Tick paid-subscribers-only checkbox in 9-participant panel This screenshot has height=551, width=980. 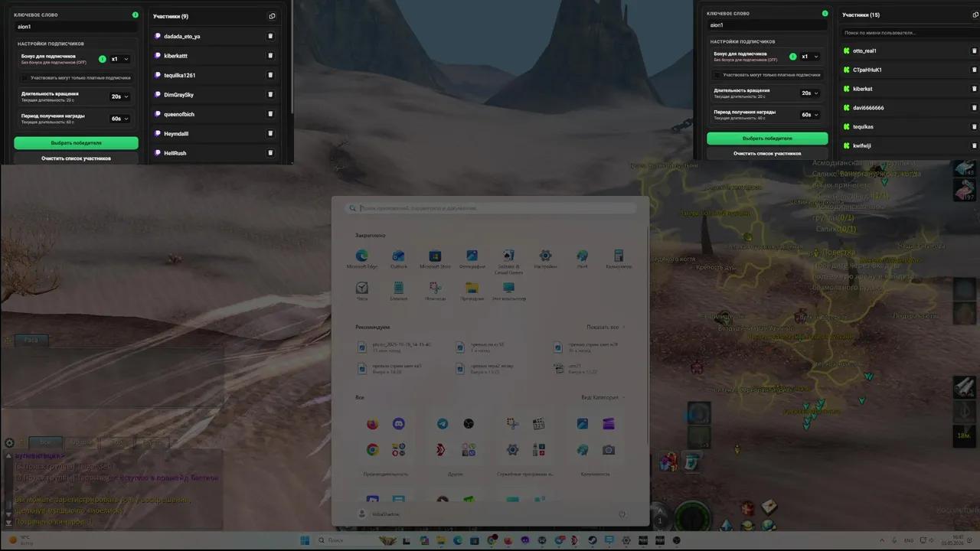point(25,77)
